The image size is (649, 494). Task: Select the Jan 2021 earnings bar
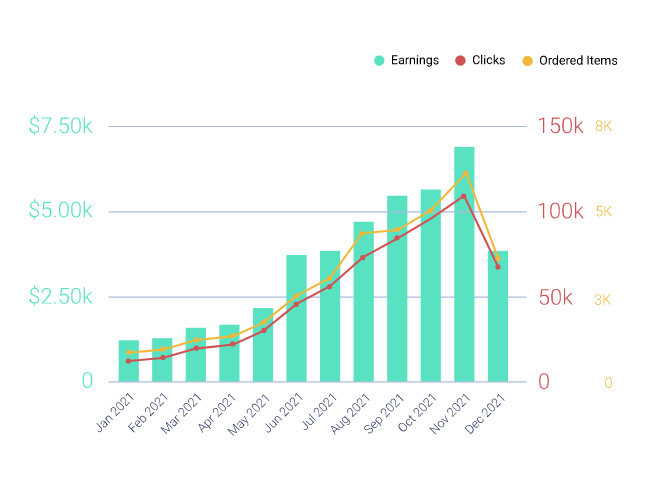coord(129,361)
